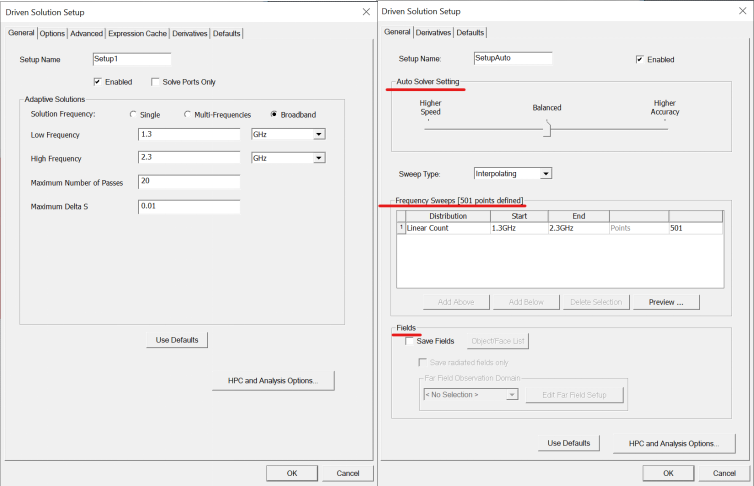This screenshot has height=486, width=754.
Task: Enable the Save Fields checkbox
Action: pos(409,341)
